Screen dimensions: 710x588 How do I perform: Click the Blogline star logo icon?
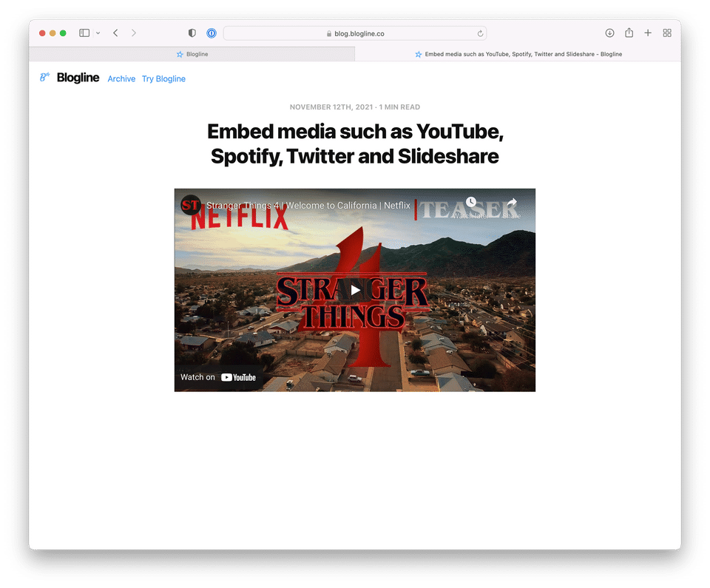pyautogui.click(x=44, y=78)
